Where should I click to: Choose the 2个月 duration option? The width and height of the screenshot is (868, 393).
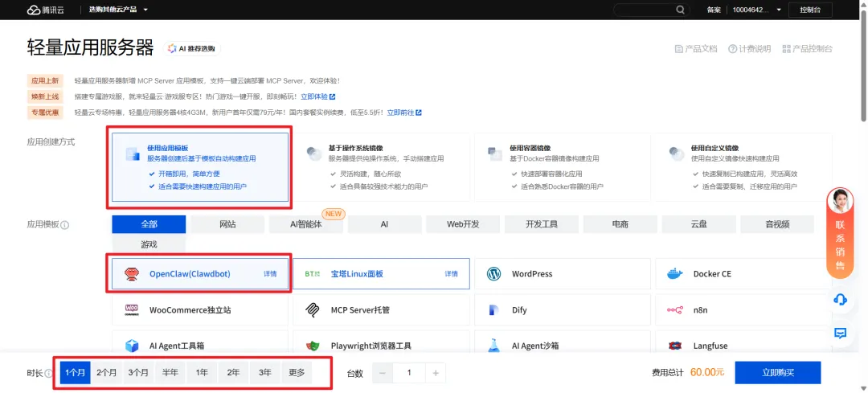click(106, 373)
